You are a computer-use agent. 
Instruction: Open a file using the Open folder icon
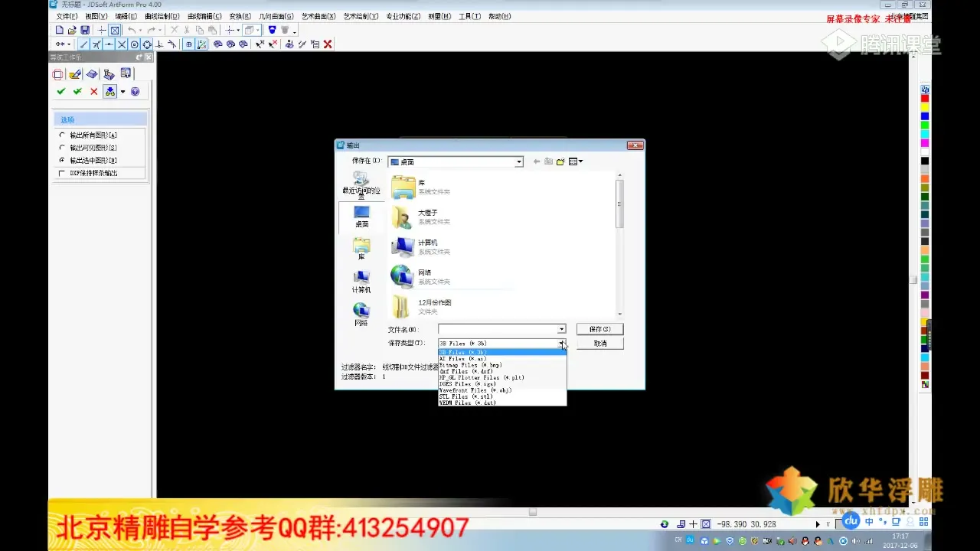point(72,29)
